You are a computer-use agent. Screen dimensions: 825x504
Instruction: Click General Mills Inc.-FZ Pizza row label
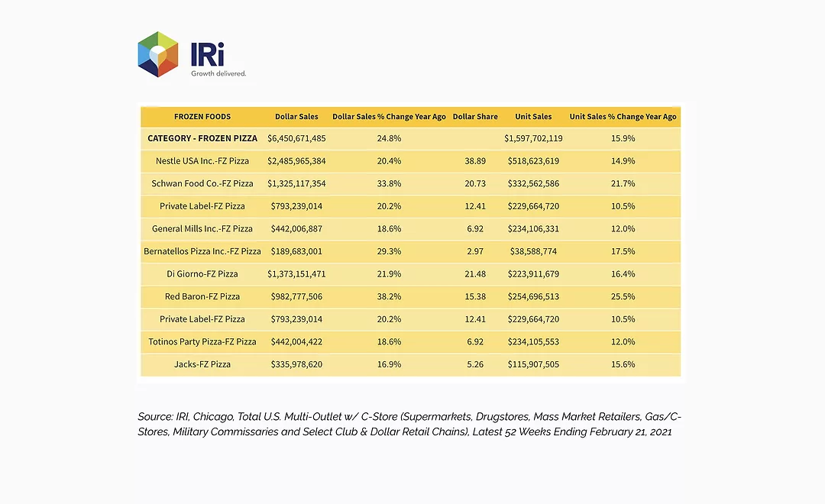[202, 229]
